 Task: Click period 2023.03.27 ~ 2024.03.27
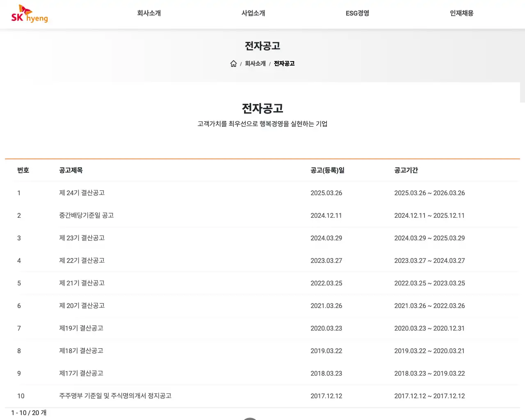point(429,260)
